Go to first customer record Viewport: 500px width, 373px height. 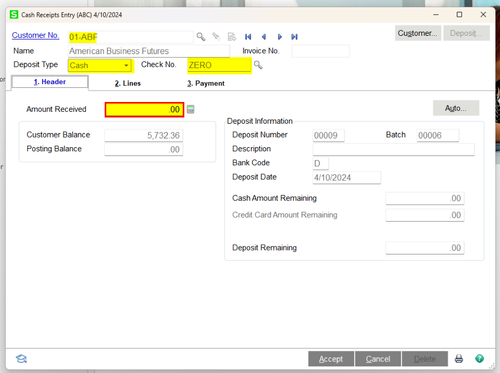(x=248, y=37)
